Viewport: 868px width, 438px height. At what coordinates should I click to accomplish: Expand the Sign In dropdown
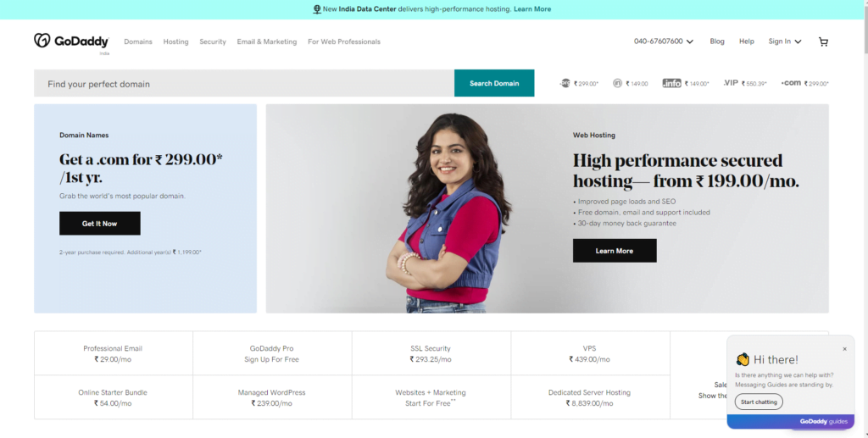(x=784, y=42)
